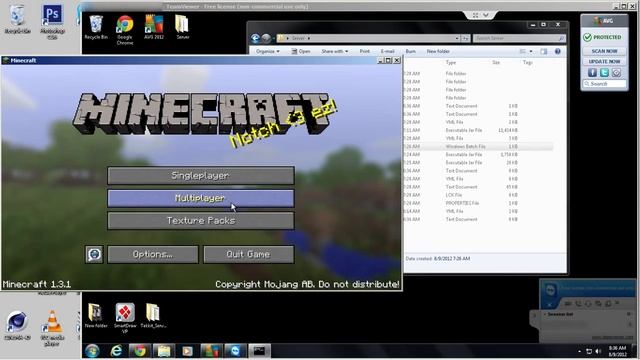640x360 pixels.
Task: Open Explorer help icon
Action: click(x=558, y=51)
